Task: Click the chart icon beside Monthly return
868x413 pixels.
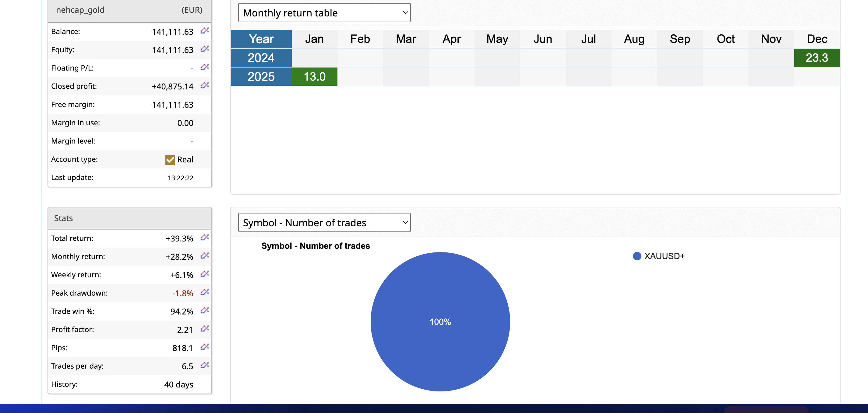Action: (205, 255)
